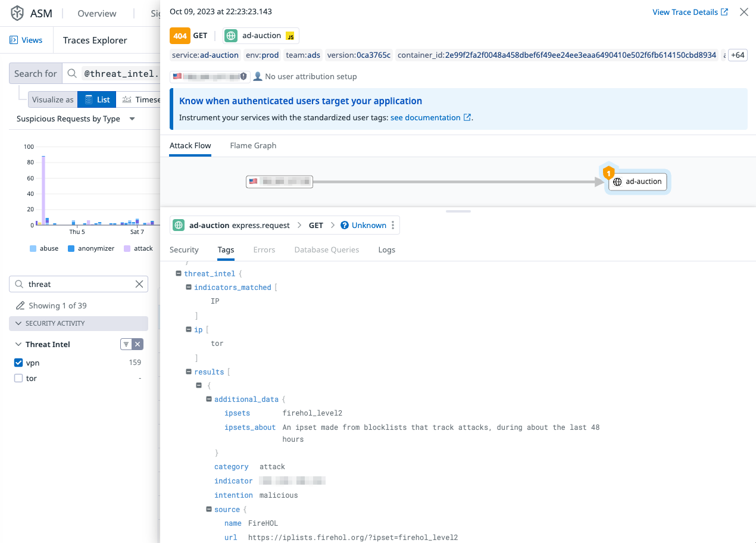Open the Overview navigation item
Screen dimensions: 756x543
pyautogui.click(x=97, y=13)
